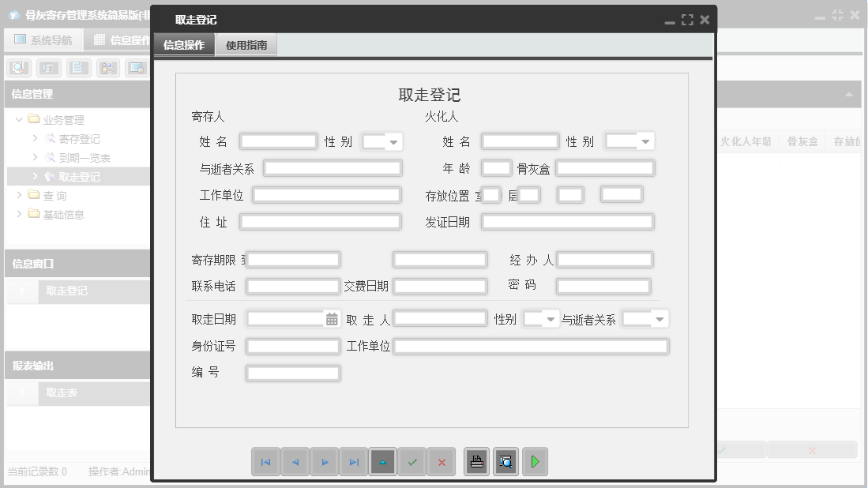Print the 取走登记 record
The image size is (868, 488).
(x=477, y=461)
